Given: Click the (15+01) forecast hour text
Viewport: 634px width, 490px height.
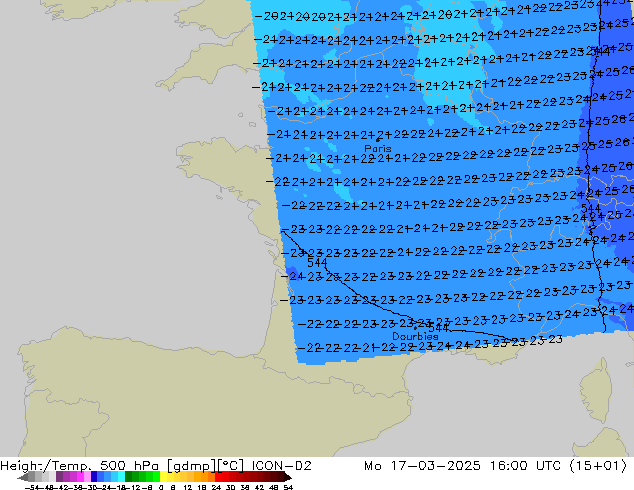Looking at the screenshot, I should [598, 466].
